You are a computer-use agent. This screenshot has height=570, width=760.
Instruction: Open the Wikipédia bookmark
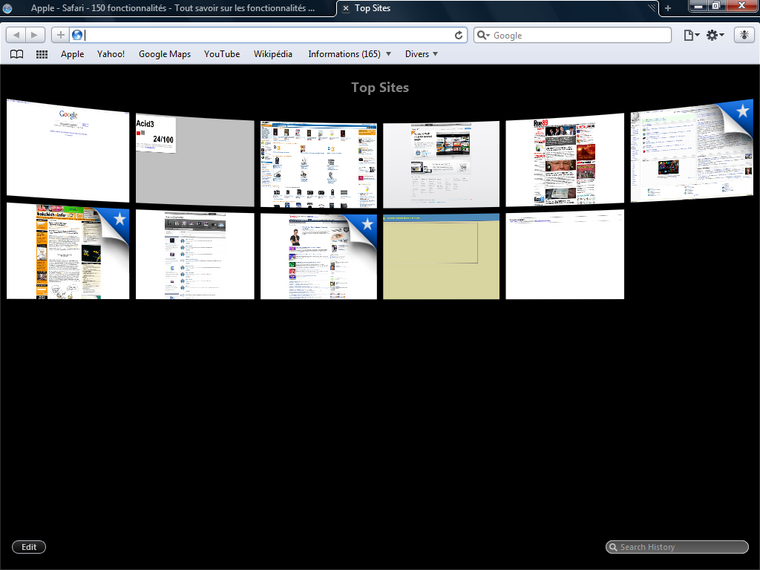(273, 54)
